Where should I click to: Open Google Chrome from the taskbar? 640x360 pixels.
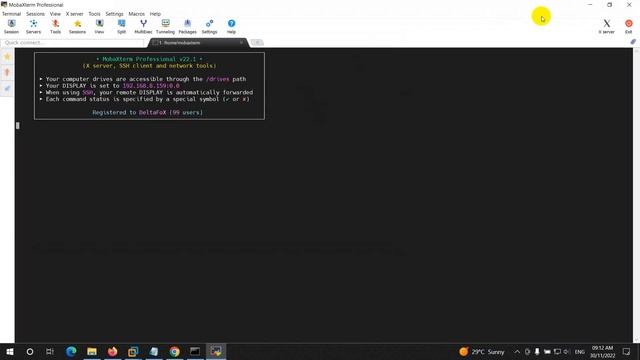point(175,351)
